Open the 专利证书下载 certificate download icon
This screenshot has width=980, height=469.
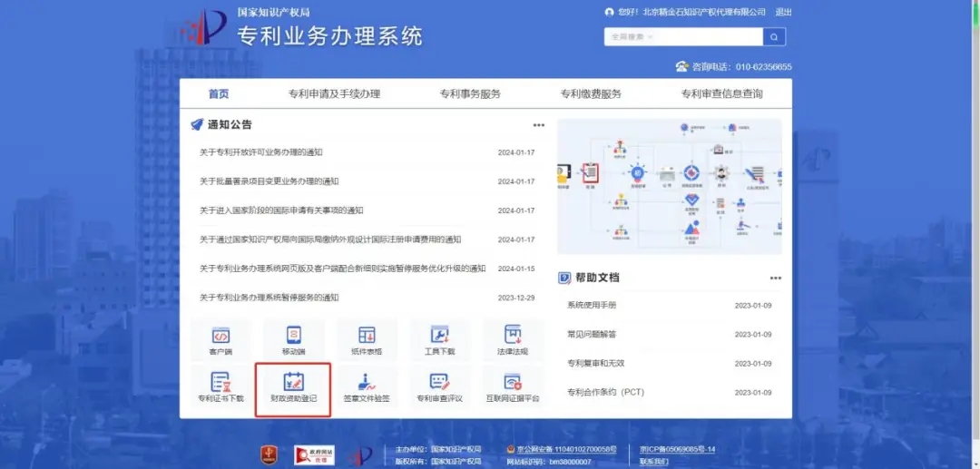point(220,388)
